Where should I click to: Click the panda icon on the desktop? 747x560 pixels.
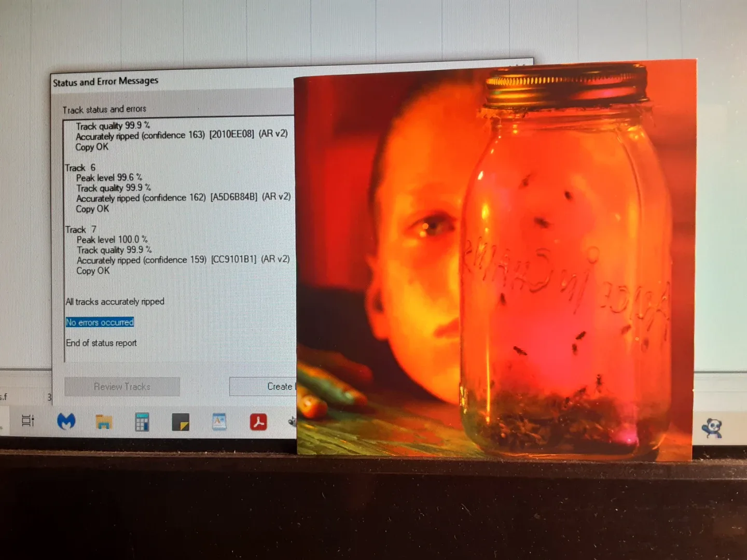[x=713, y=427]
